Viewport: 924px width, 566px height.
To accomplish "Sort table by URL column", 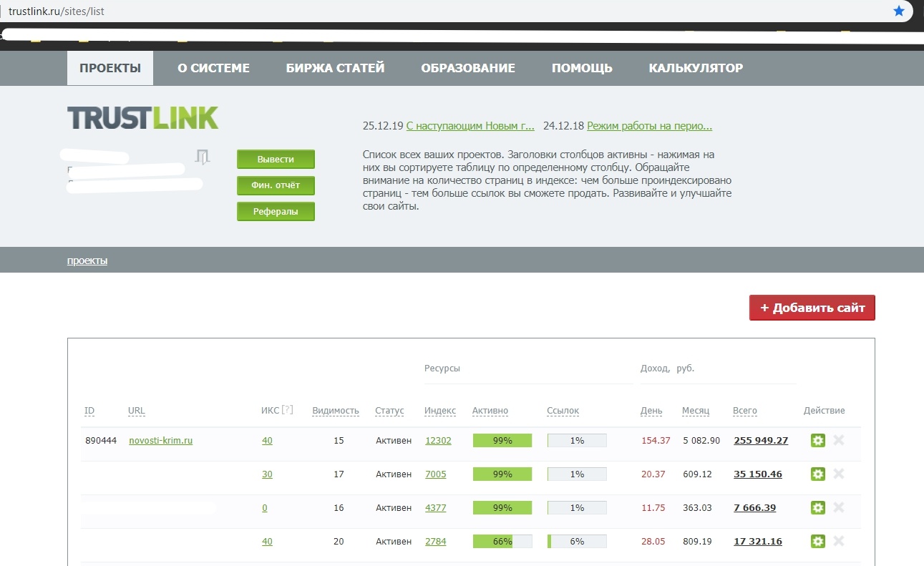I will (137, 411).
